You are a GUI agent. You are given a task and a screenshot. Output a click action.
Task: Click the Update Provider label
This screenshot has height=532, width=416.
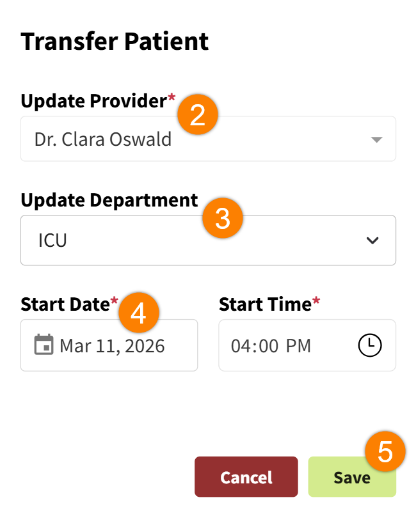click(93, 101)
